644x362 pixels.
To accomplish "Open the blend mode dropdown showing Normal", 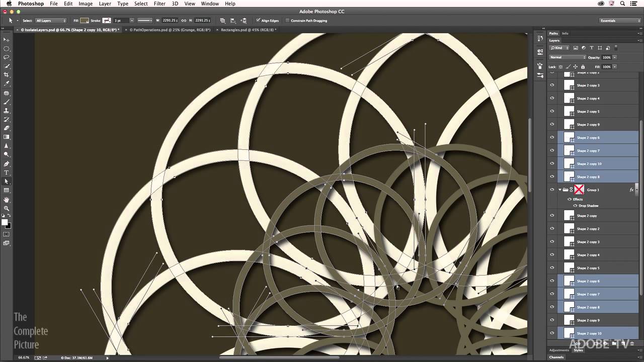I will point(567,57).
